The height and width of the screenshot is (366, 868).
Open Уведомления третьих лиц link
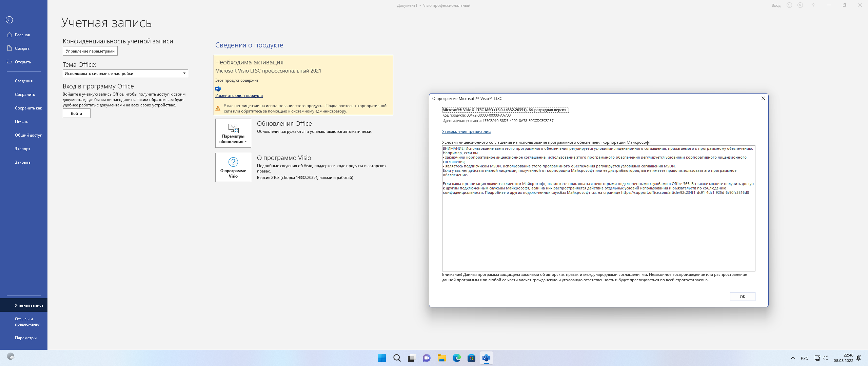466,131
